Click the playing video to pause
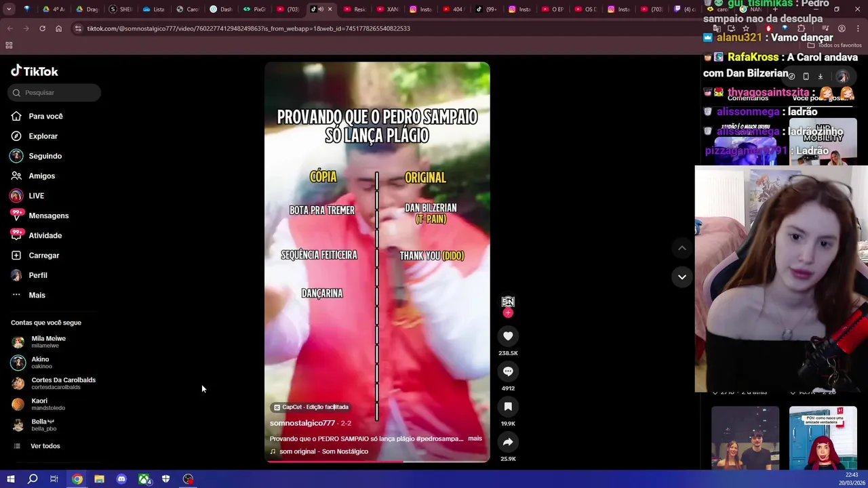This screenshot has height=488, width=868. (377, 262)
